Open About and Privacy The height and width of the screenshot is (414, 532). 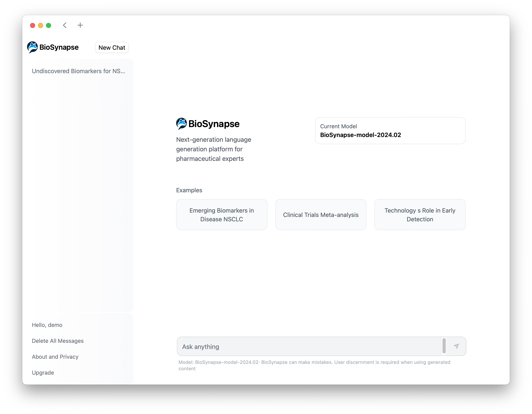point(55,357)
